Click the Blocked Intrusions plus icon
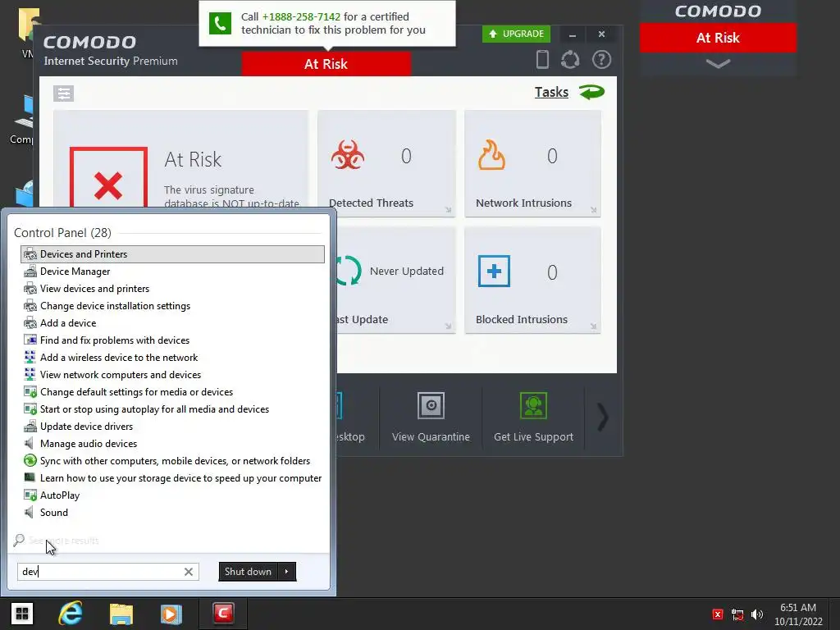Viewport: 840px width, 630px height. [x=494, y=271]
